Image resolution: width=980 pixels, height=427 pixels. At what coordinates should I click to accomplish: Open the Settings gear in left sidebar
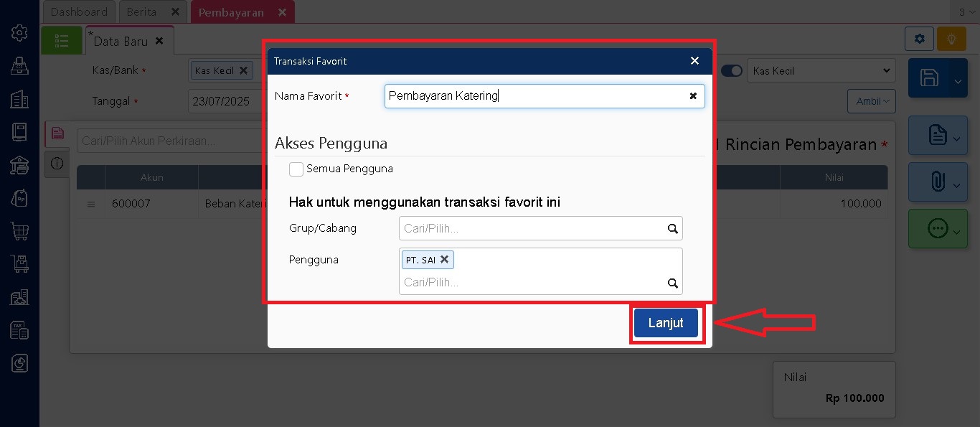(19, 33)
